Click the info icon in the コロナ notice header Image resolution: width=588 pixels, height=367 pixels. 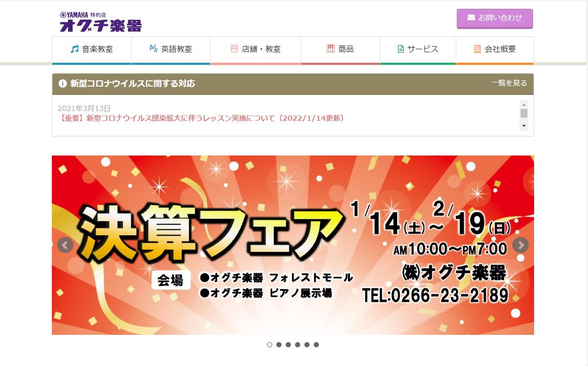click(x=63, y=83)
